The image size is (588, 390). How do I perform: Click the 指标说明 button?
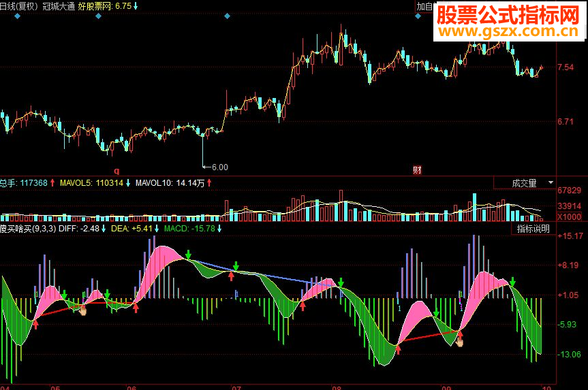pos(533,229)
